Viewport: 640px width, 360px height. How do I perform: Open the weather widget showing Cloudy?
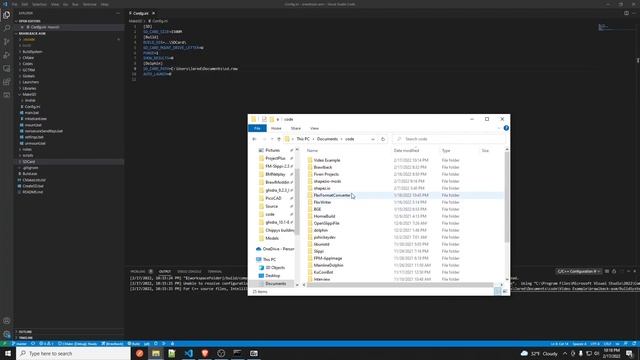(x=539, y=353)
